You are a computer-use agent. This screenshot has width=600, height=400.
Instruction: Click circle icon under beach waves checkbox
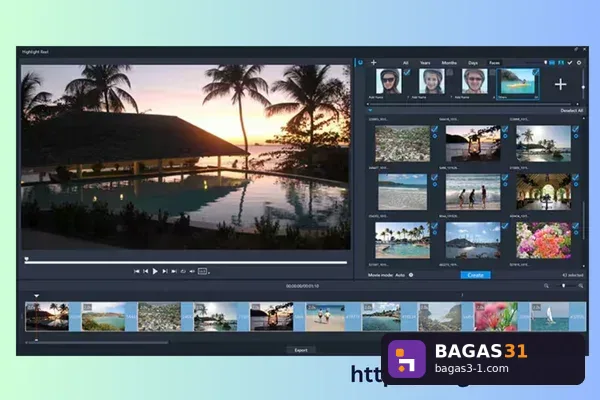click(435, 184)
